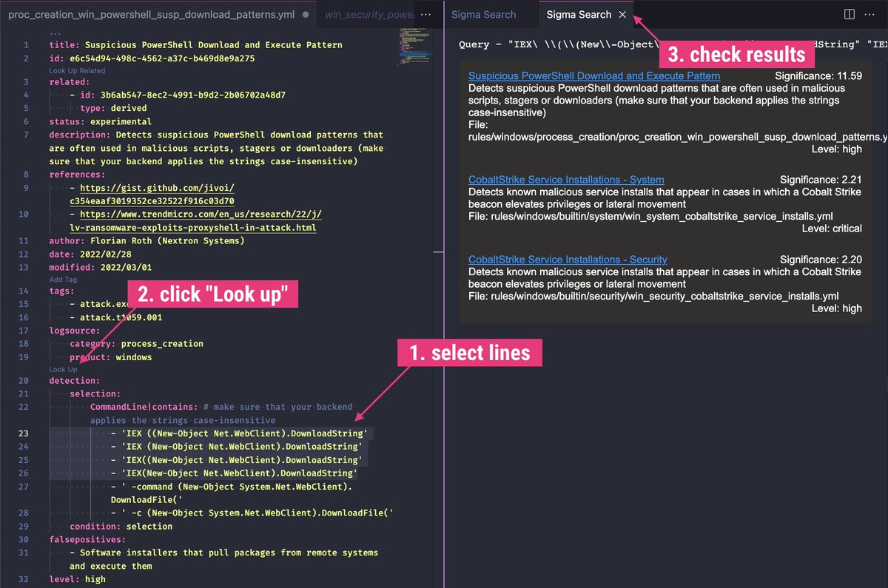Open 'Suspicious PowerShell Download and Execute Pattern' result
This screenshot has width=888, height=588.
pyautogui.click(x=594, y=76)
